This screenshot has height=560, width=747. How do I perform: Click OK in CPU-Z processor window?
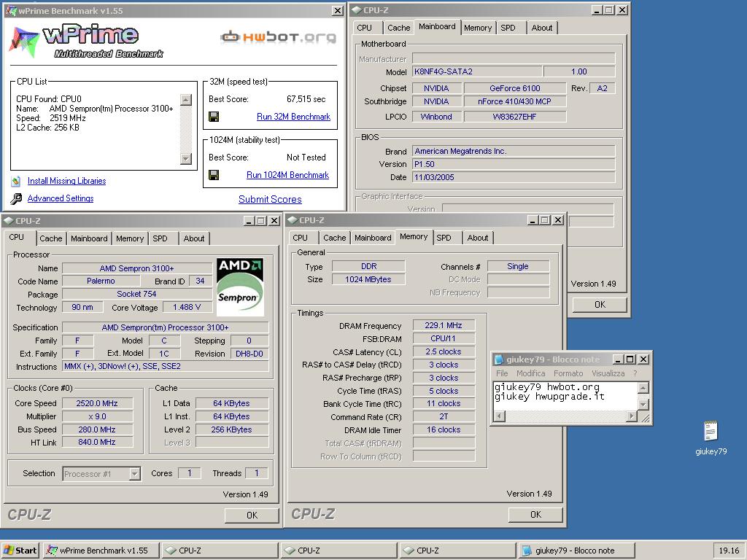click(252, 516)
